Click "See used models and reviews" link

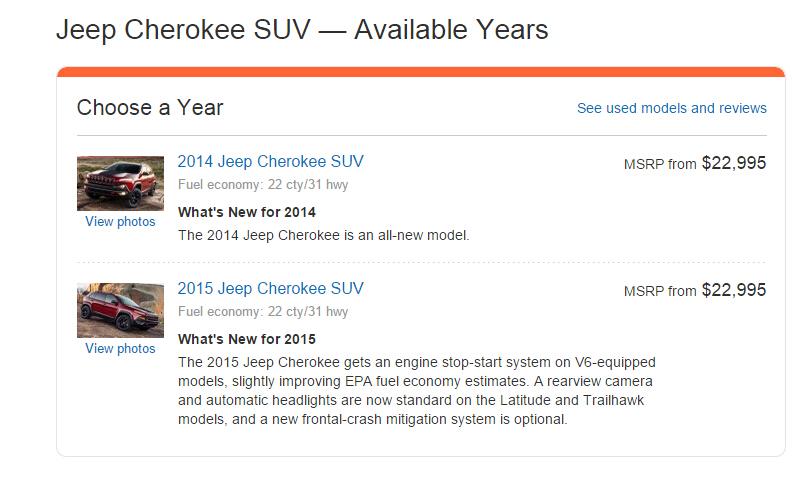[671, 108]
